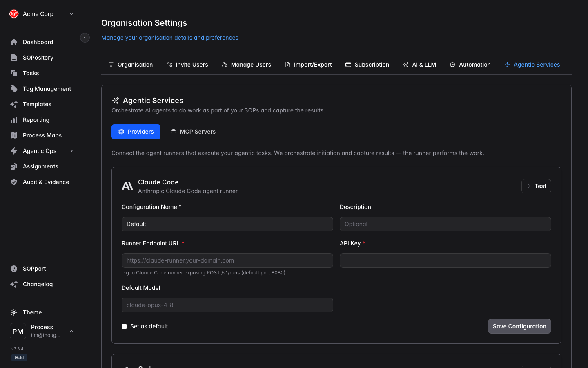Switch to the AI & LLM tab
The image size is (588, 368).
pyautogui.click(x=419, y=65)
